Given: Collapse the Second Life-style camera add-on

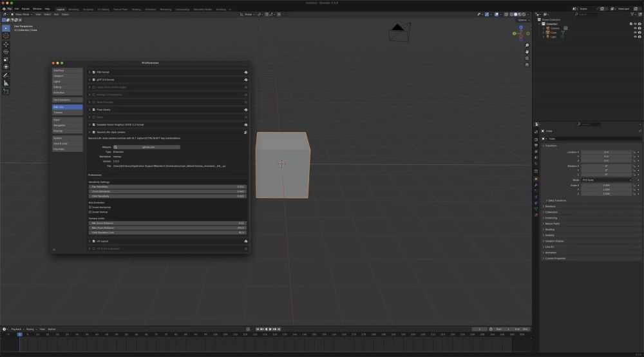Looking at the screenshot, I should pyautogui.click(x=90, y=132).
